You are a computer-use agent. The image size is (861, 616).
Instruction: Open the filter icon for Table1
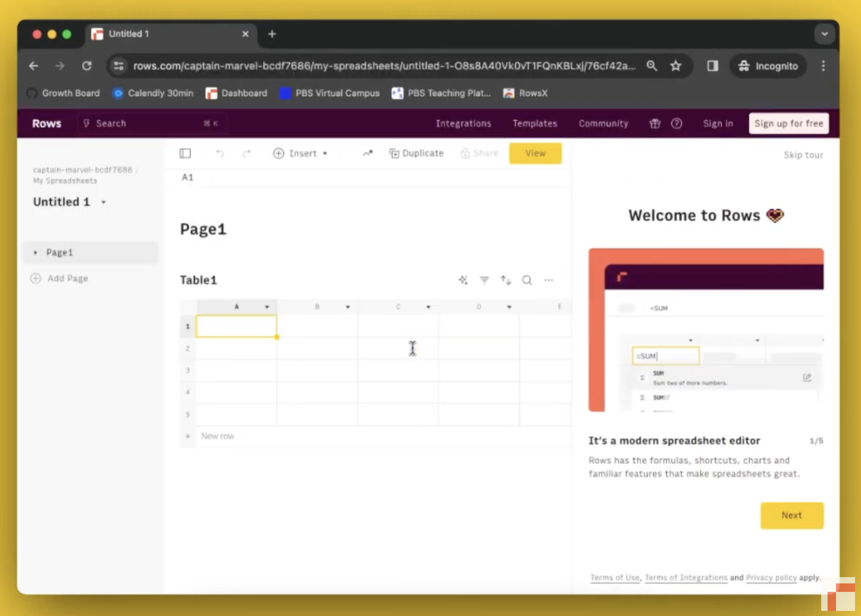[x=484, y=280]
